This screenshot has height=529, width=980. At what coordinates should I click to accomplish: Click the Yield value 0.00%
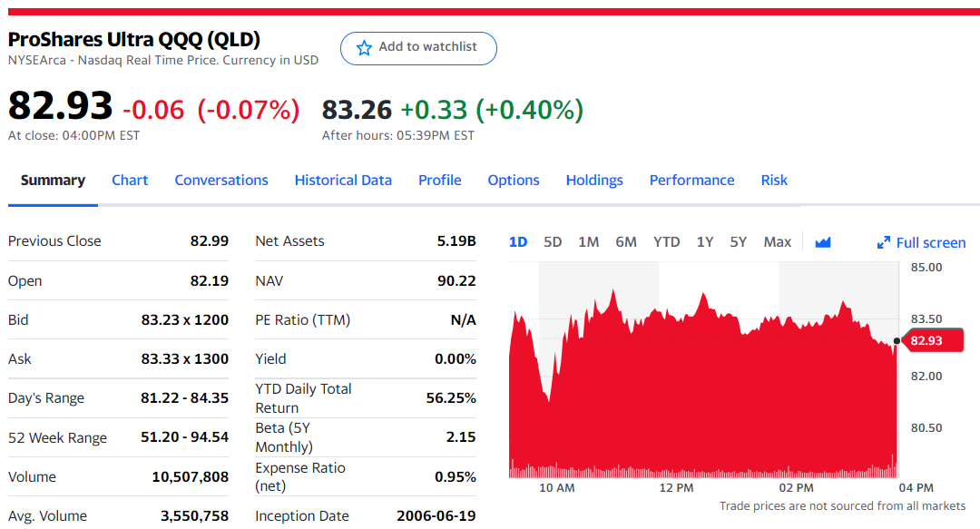click(455, 359)
